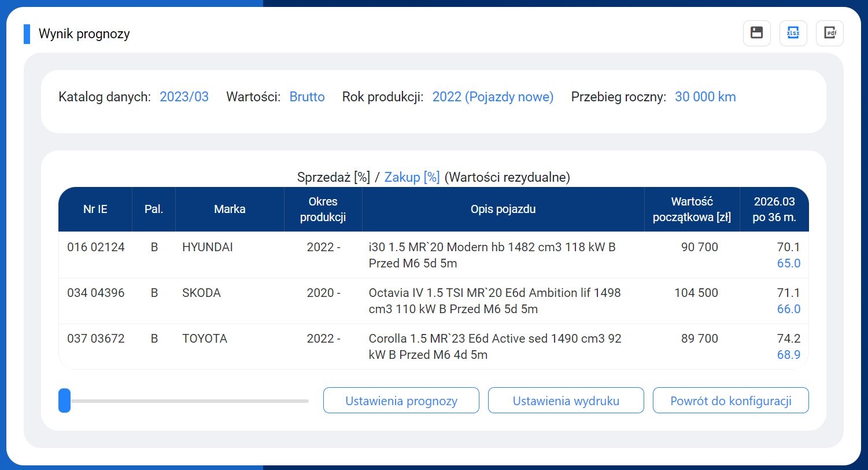Screen dimensions: 868x470
Task: Click the Nr IE column header
Action: pyautogui.click(x=95, y=209)
